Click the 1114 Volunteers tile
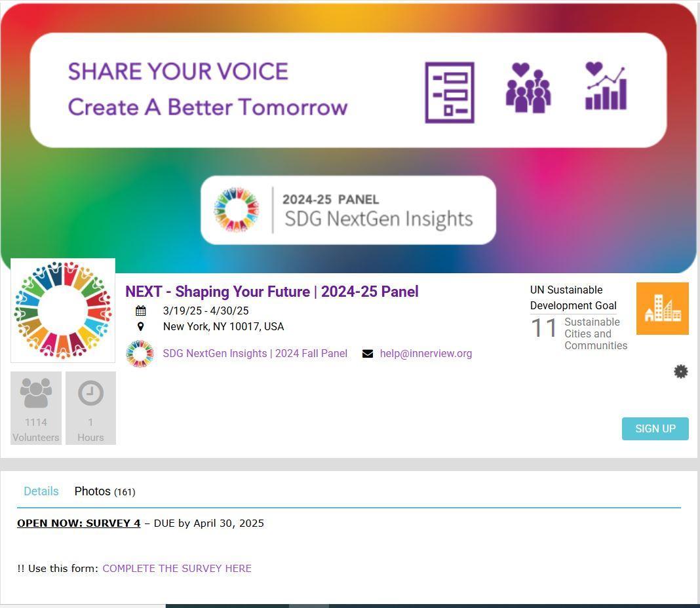 (35, 408)
